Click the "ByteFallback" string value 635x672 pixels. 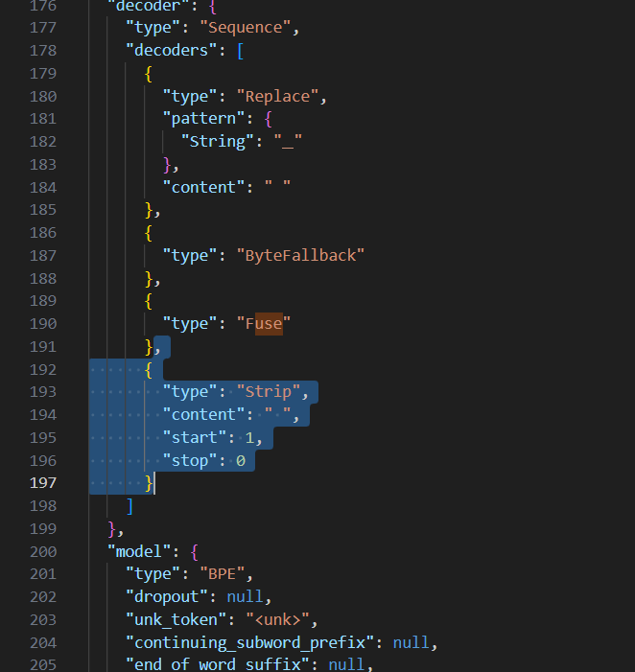[300, 255]
